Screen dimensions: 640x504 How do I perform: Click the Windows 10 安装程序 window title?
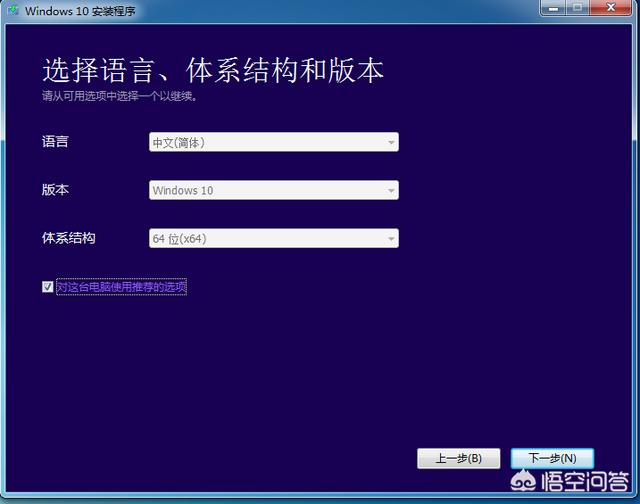(x=80, y=11)
